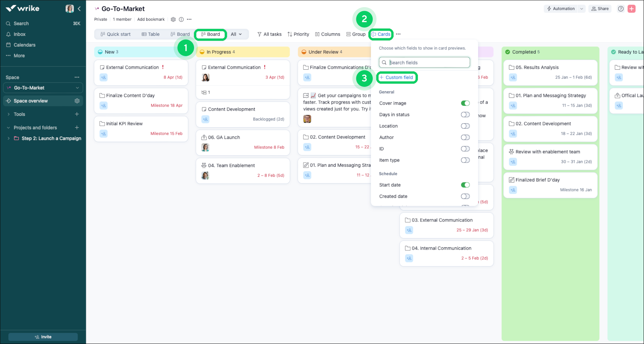The height and width of the screenshot is (344, 644).
Task: Click the plus icon next to Tools
Action: (77, 114)
